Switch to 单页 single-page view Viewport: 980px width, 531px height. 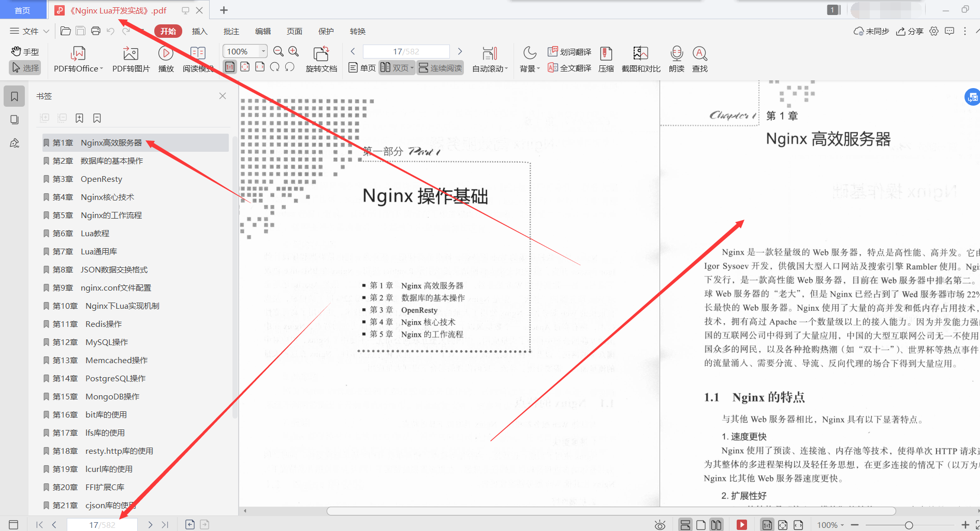point(361,68)
